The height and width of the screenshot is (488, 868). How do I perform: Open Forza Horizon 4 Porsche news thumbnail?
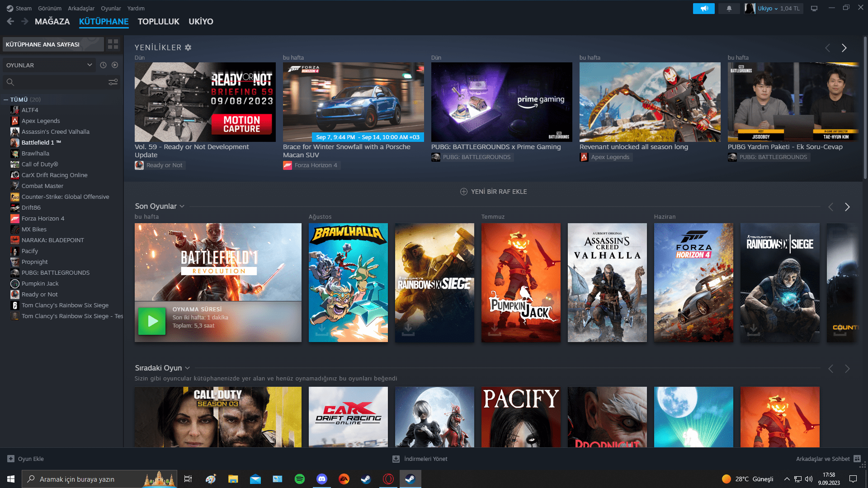[353, 102]
